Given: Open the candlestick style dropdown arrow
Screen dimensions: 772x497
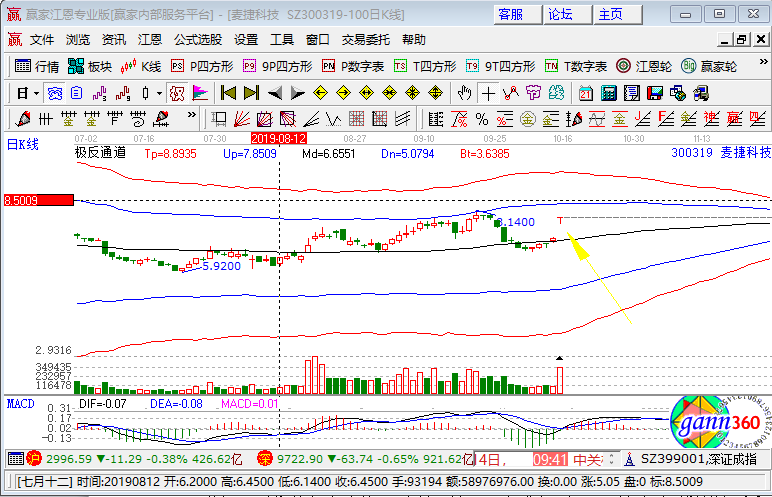Looking at the screenshot, I should click(x=159, y=93).
